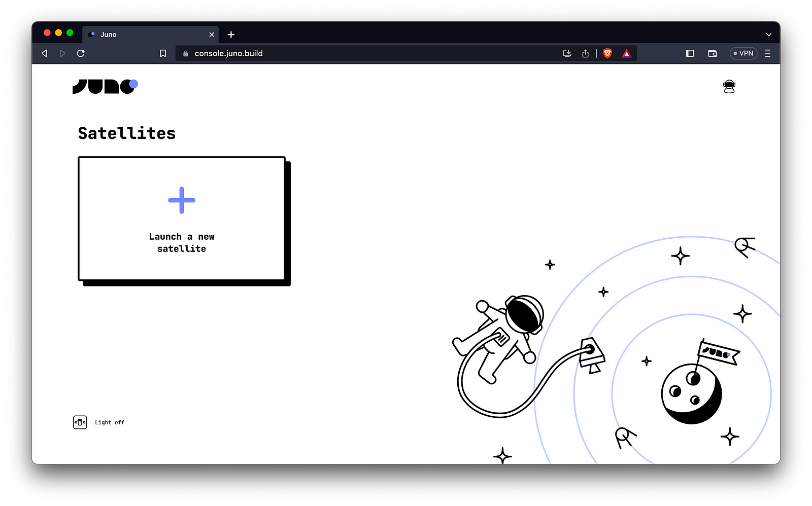Reload the current page
The image size is (812, 506).
coord(81,53)
